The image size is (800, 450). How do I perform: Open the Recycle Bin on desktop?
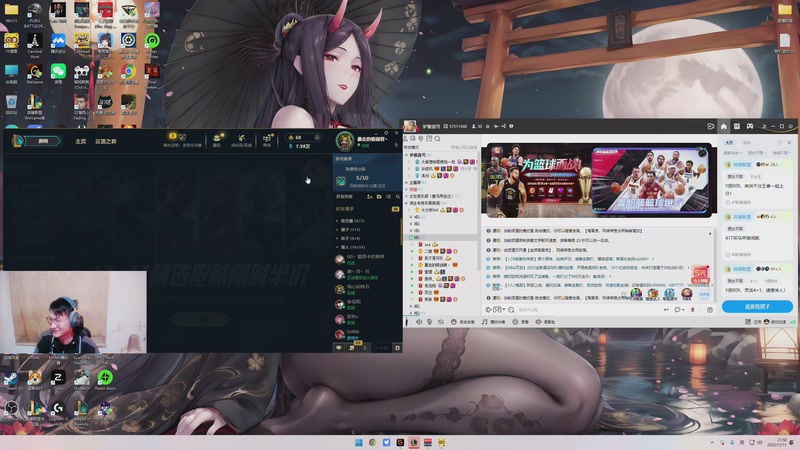[x=11, y=105]
